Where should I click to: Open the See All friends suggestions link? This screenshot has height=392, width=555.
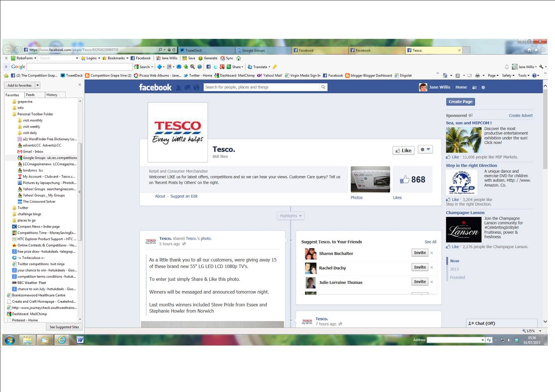tap(430, 242)
